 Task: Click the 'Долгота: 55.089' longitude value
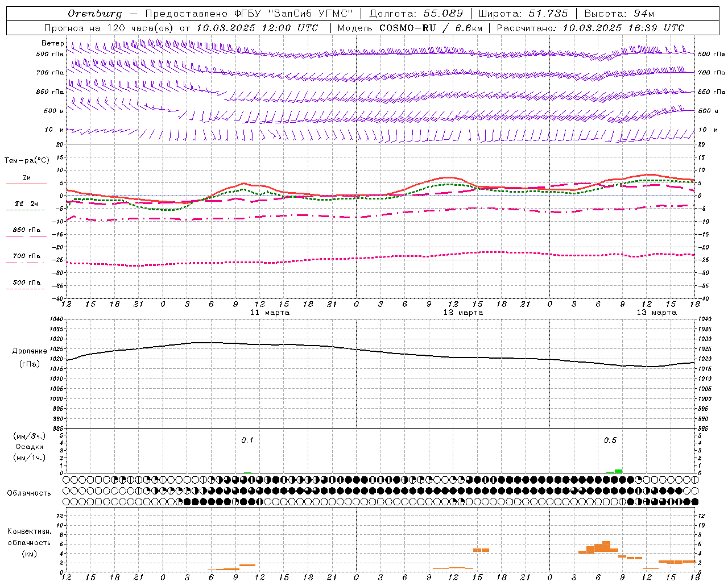point(416,14)
